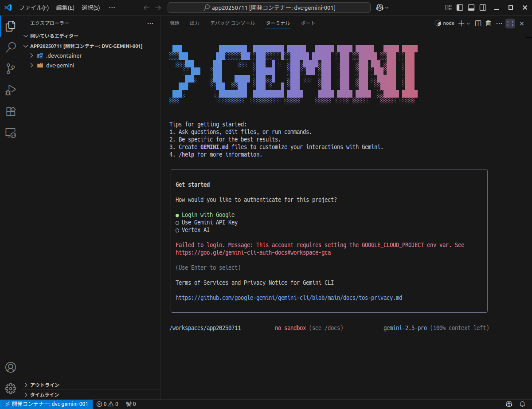Restore the maximized panel size

tap(510, 23)
